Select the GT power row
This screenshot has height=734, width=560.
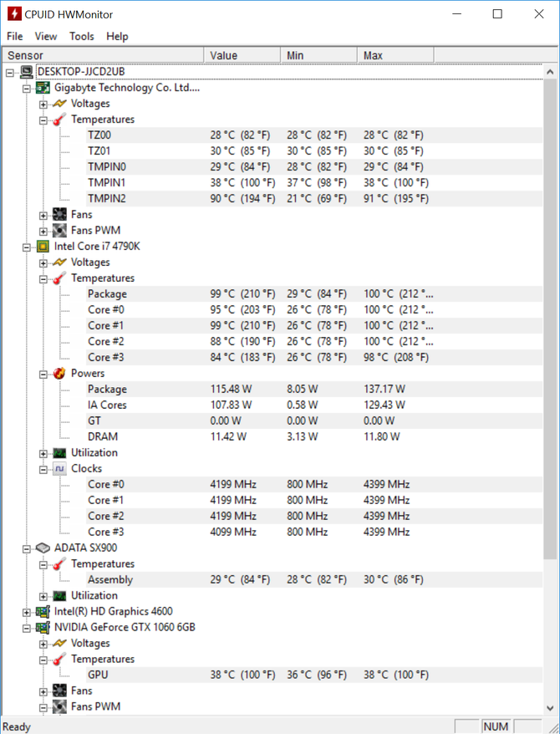click(x=314, y=421)
